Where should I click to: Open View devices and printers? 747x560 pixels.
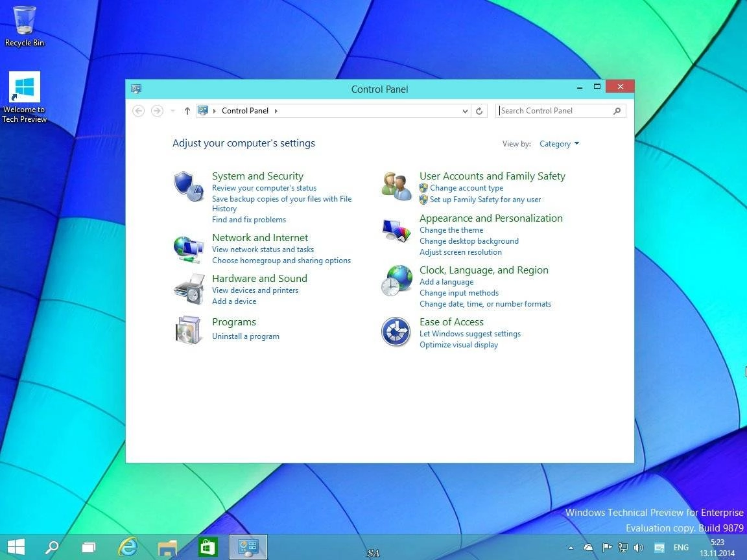(x=255, y=290)
